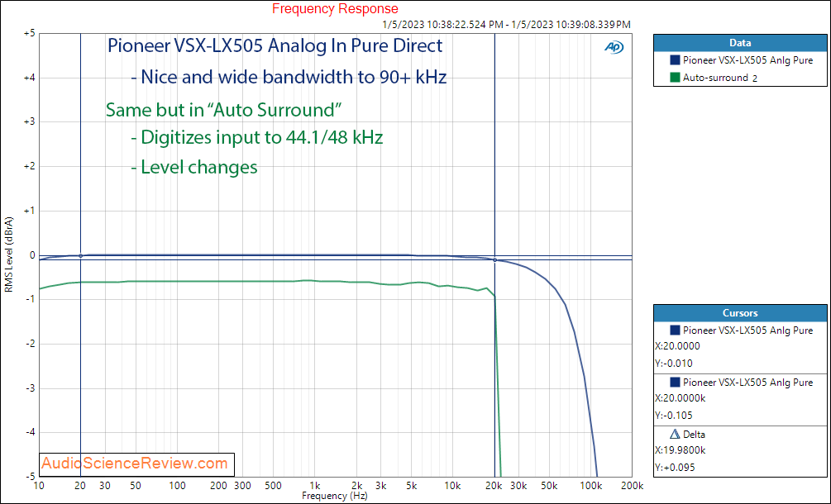This screenshot has height=504, width=831.
Task: Click the "Pioneer VSX-LX505 Analog In Pure Direct" annotation
Action: tap(275, 45)
